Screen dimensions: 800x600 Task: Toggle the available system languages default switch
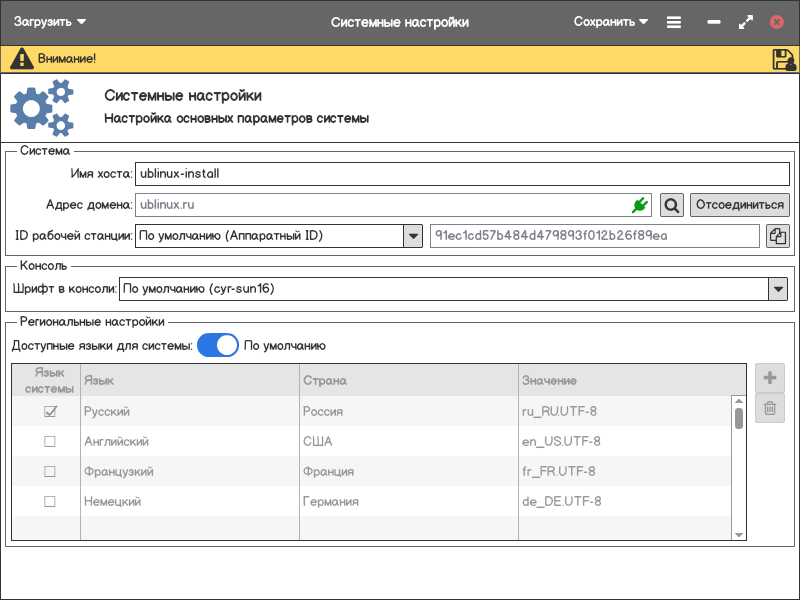[x=218, y=346]
